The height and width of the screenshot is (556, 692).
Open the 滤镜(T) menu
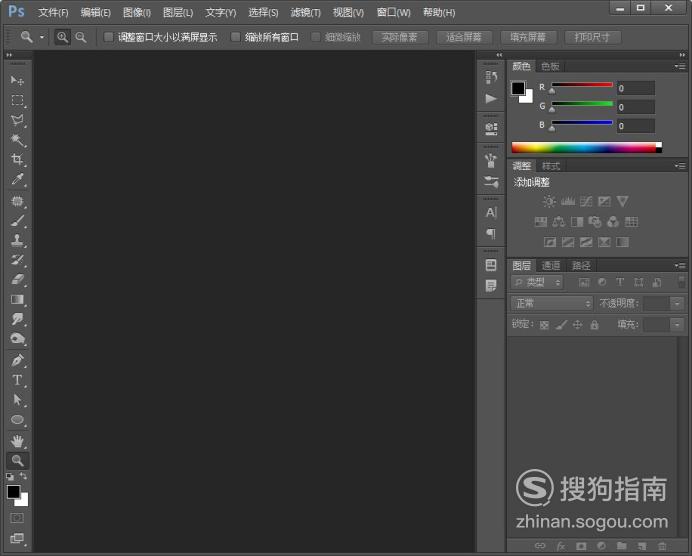click(305, 12)
